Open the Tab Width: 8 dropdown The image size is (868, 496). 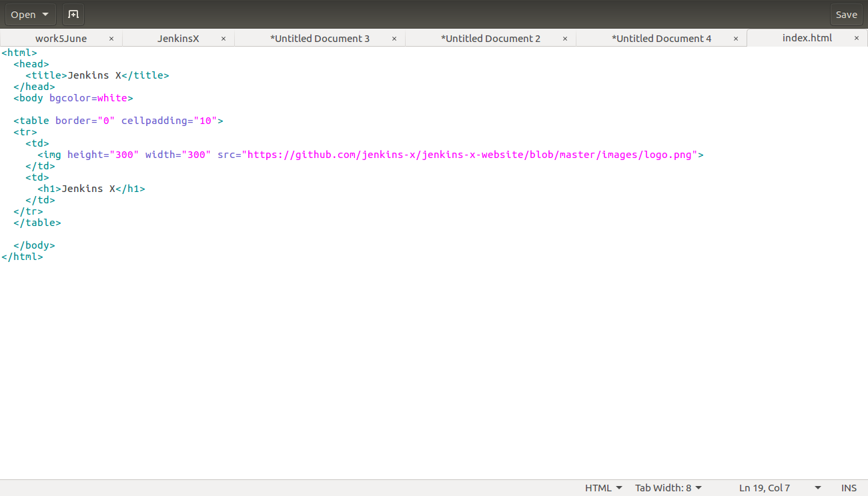[669, 488]
